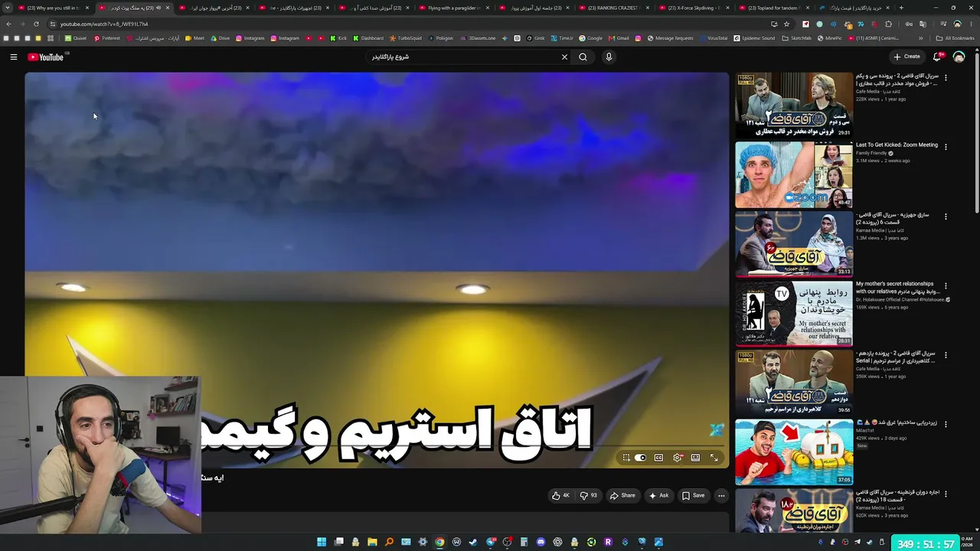Image resolution: width=980 pixels, height=551 pixels.
Task: Open options for My mother's secret relationships video
Action: click(x=946, y=285)
